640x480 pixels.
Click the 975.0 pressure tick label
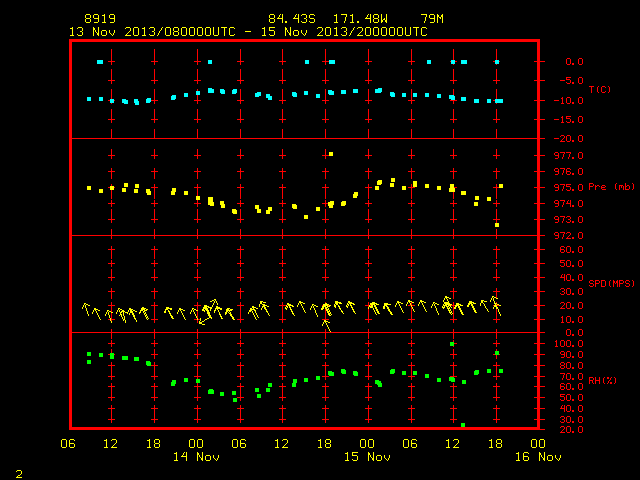pos(569,187)
